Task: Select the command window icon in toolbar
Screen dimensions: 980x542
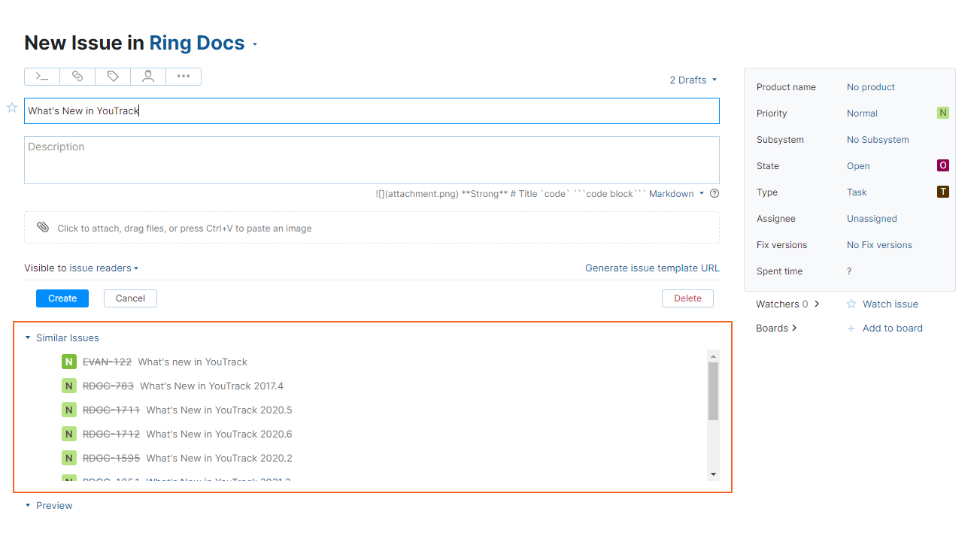Action: point(41,76)
